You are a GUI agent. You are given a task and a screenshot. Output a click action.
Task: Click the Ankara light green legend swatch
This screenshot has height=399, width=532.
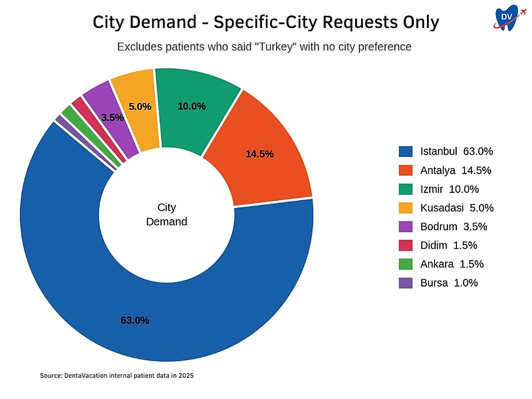(x=405, y=264)
